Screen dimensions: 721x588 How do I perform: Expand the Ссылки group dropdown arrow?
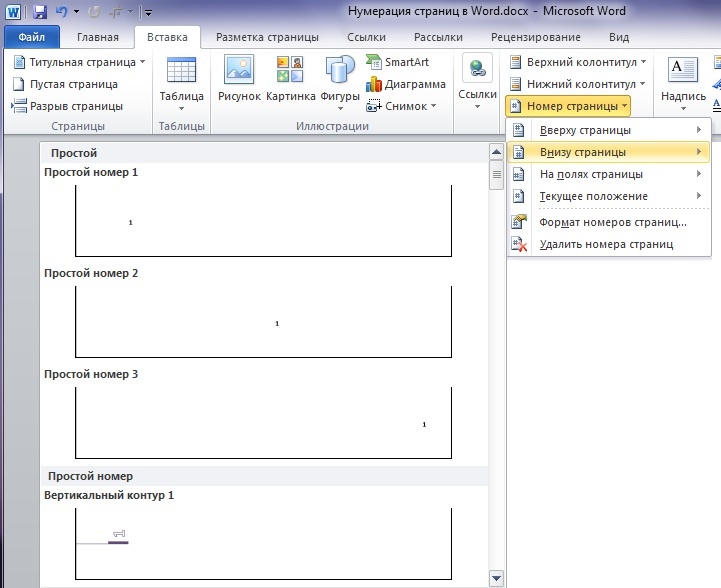click(477, 107)
